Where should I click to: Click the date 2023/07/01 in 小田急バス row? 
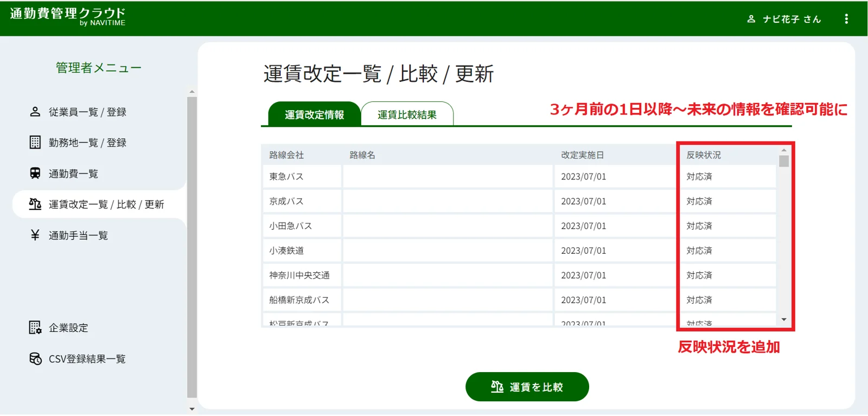[x=584, y=226]
